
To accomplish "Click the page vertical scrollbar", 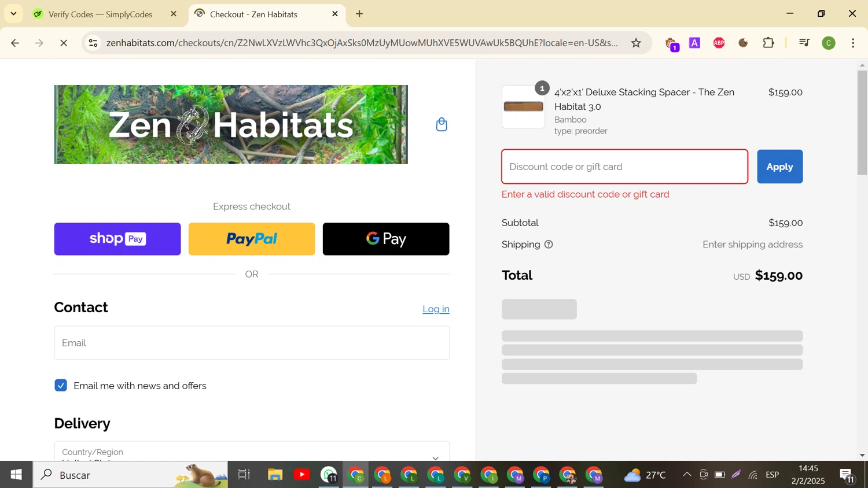I will point(862,121).
